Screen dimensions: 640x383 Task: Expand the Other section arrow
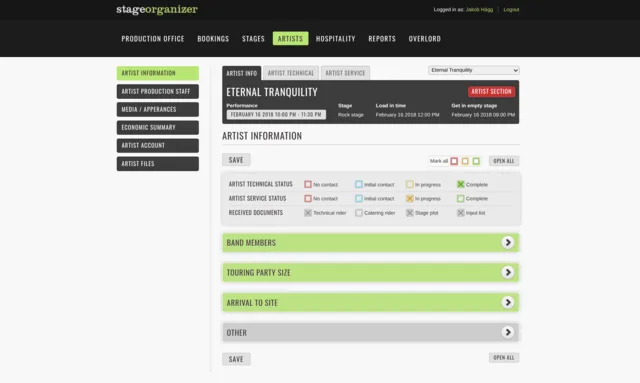point(507,332)
